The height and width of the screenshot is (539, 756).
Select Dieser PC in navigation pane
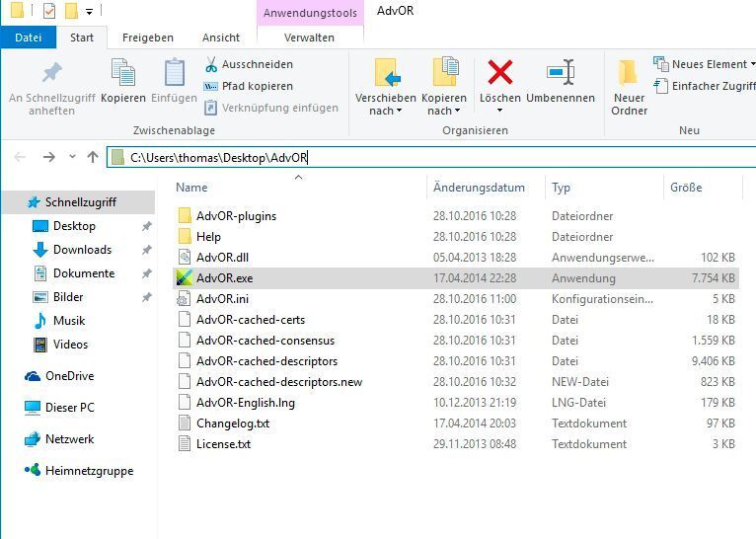pyautogui.click(x=69, y=408)
